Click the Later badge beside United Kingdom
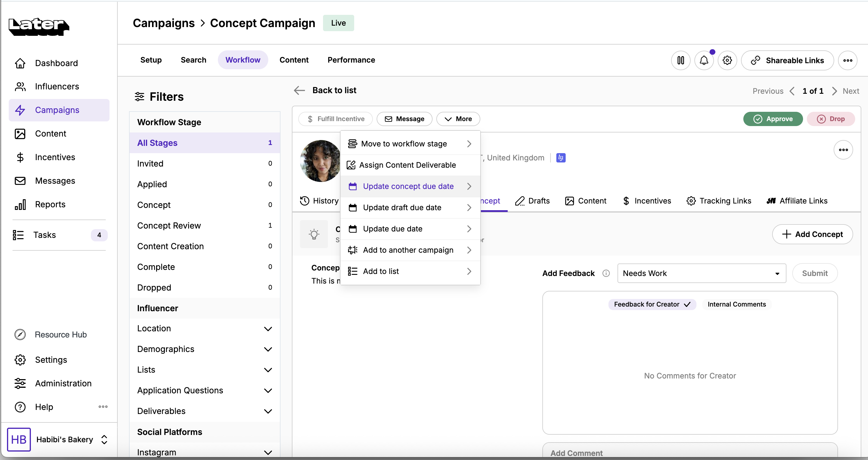Screen dimensions: 868x460 click(561, 158)
